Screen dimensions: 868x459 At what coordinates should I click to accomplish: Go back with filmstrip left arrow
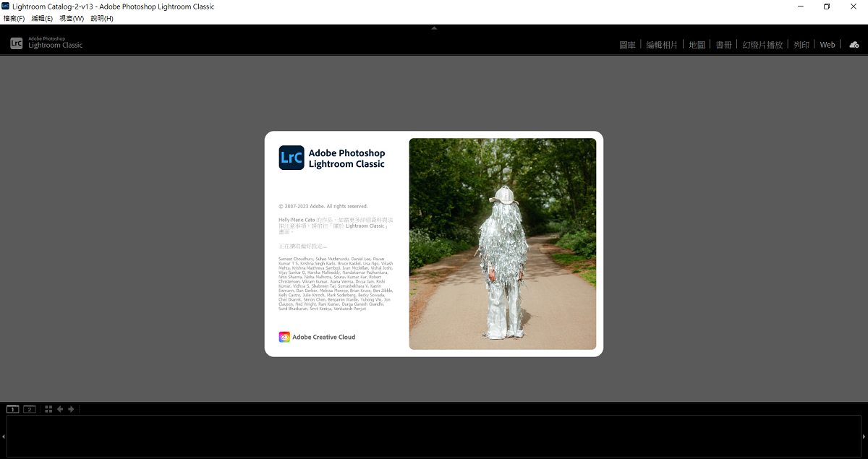(60, 409)
